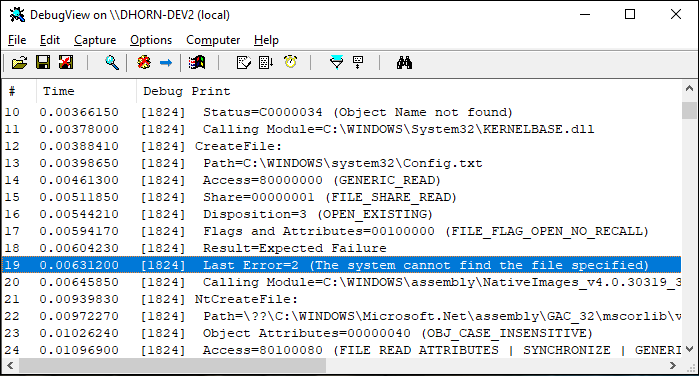Toggle log-to-file disk icon with red X
Screen dimensions: 699x376
[x=66, y=62]
